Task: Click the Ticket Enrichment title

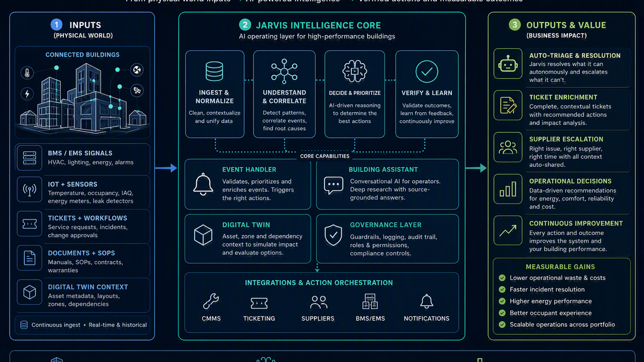Action: click(x=563, y=98)
